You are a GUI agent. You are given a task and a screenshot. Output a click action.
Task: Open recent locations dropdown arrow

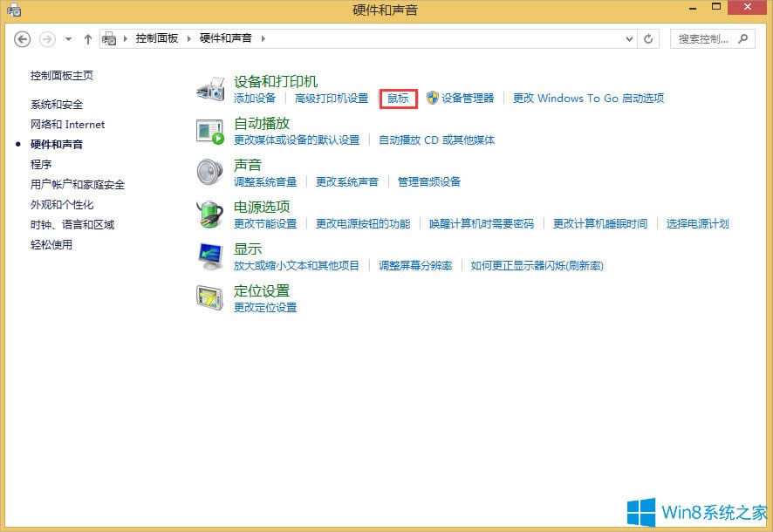click(68, 39)
